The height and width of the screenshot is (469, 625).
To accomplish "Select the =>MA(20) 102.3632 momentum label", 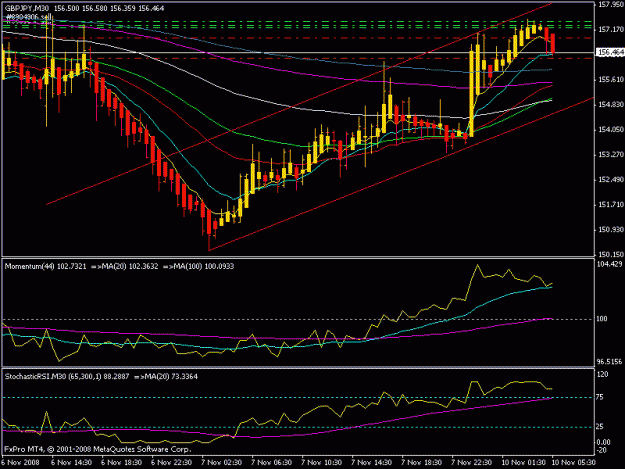I will click(125, 266).
